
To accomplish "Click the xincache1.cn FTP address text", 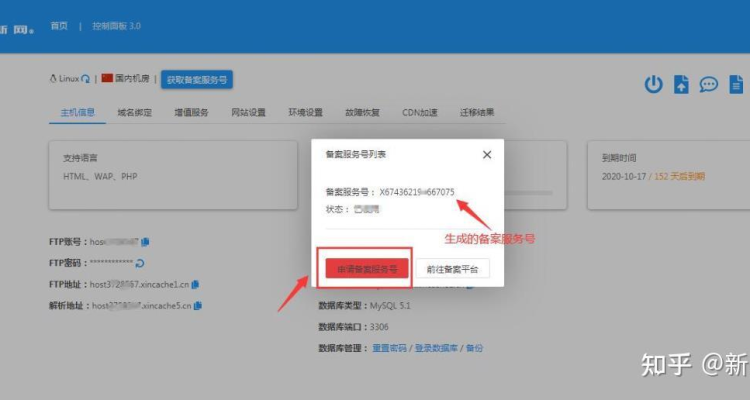I will coord(139,285).
